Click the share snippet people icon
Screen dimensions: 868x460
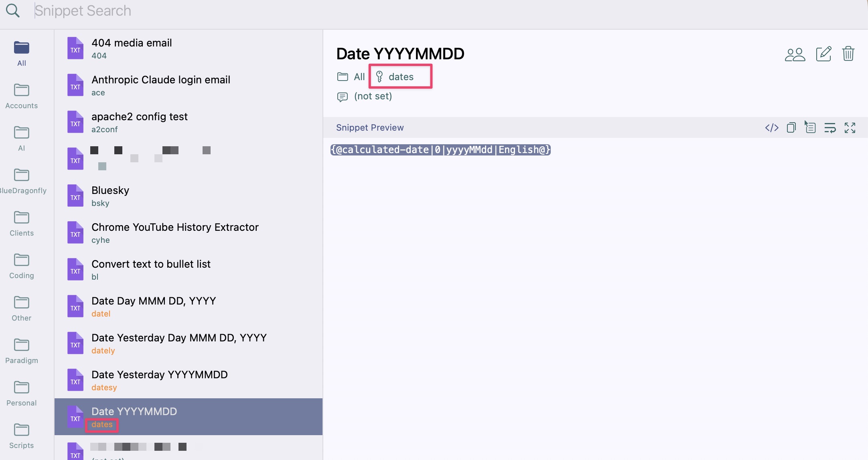click(x=795, y=54)
